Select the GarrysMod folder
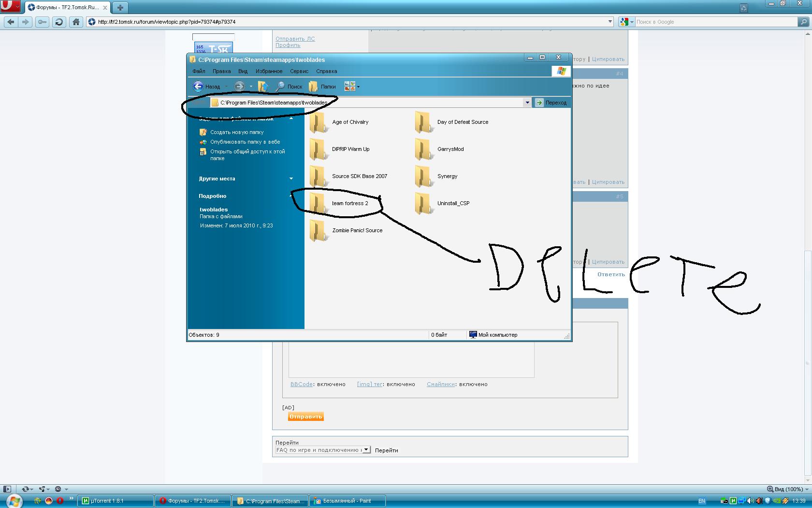Image resolution: width=812 pixels, height=508 pixels. [439, 149]
